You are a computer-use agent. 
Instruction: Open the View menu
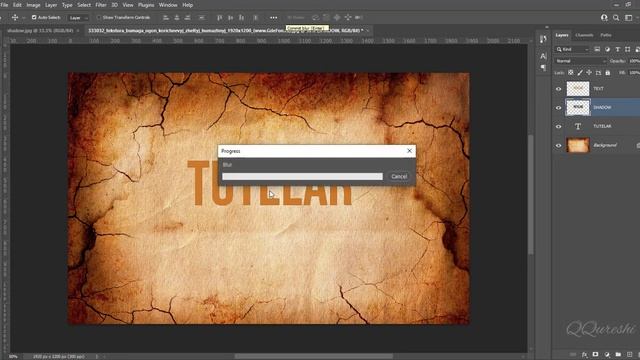point(128,5)
